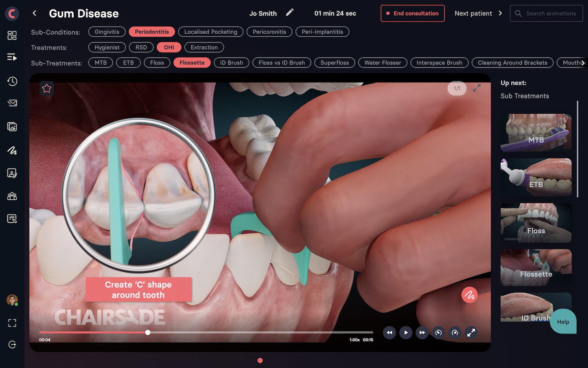Viewport: 588px width, 368px height.
Task: Select the Superfloss sub-treatment tab
Action: coord(334,62)
